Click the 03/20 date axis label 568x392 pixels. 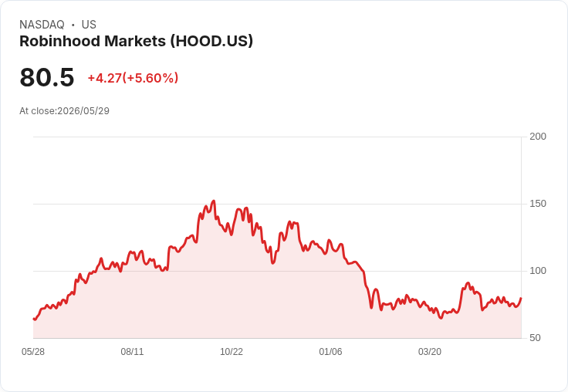click(430, 352)
